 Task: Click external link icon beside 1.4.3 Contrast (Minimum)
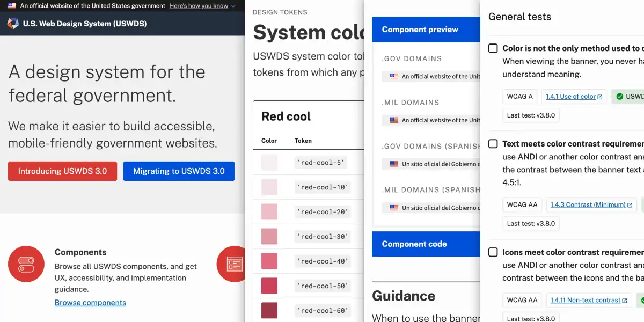[630, 204]
